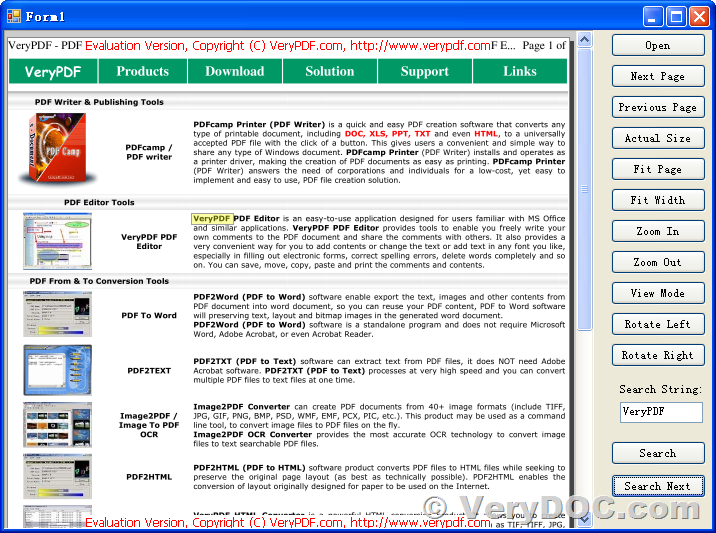Click the PDF To Word screenshot thumbnail

58,315
